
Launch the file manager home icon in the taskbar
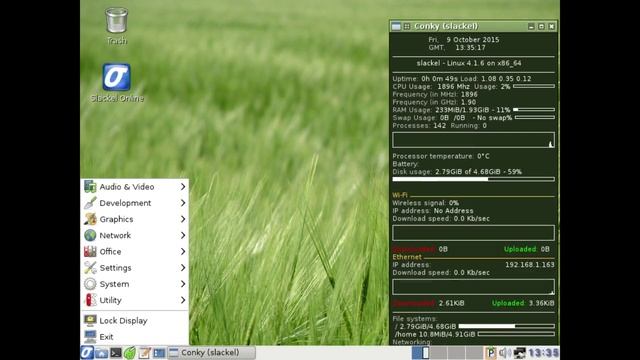[102, 353]
